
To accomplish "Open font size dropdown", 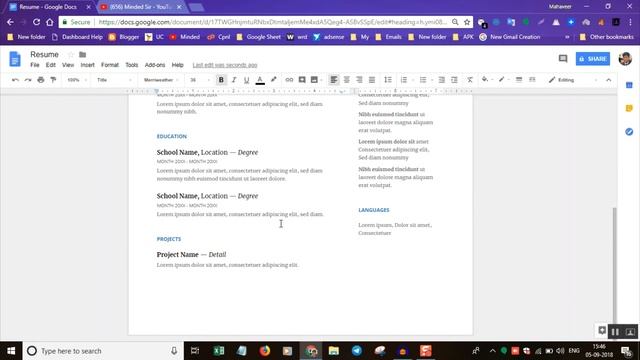I will click(200, 80).
